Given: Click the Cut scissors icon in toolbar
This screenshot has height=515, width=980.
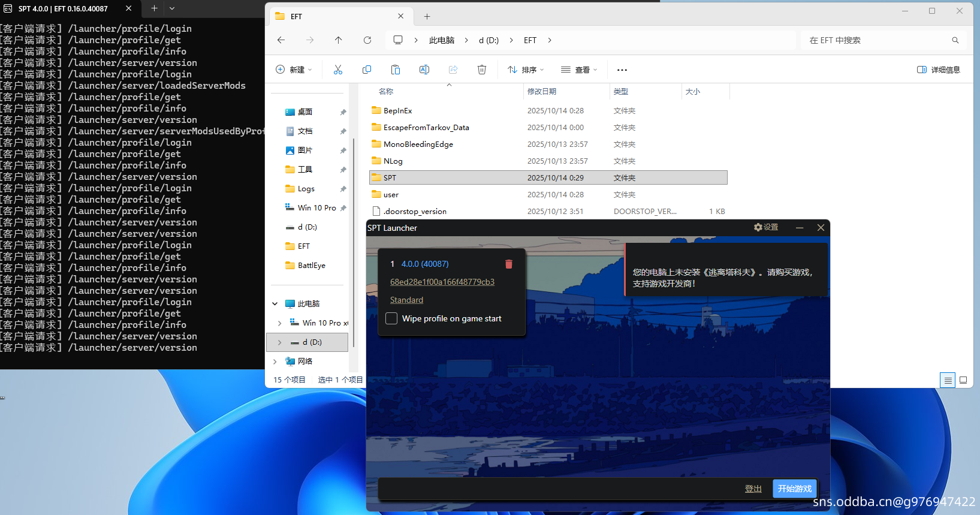Looking at the screenshot, I should tap(338, 70).
